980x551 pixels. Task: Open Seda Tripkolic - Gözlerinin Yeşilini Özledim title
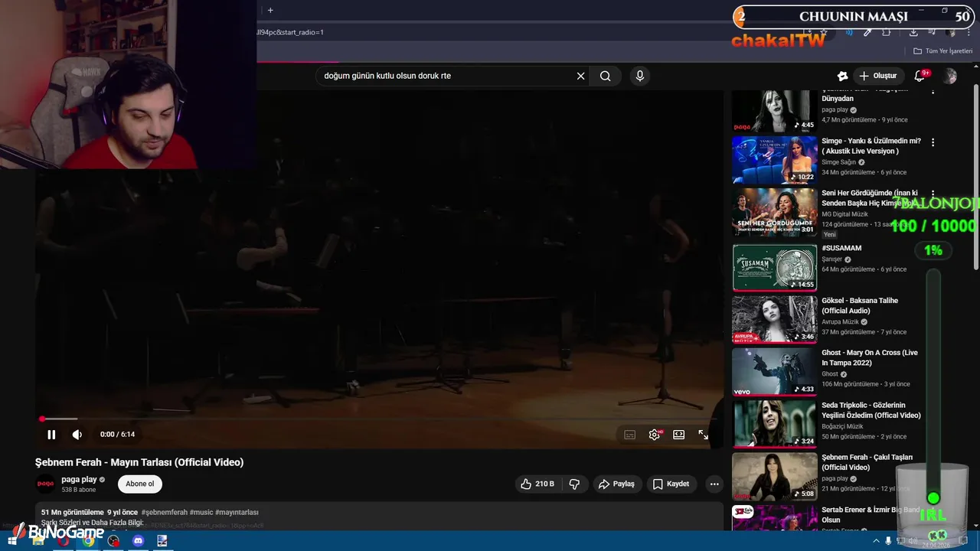tap(871, 410)
